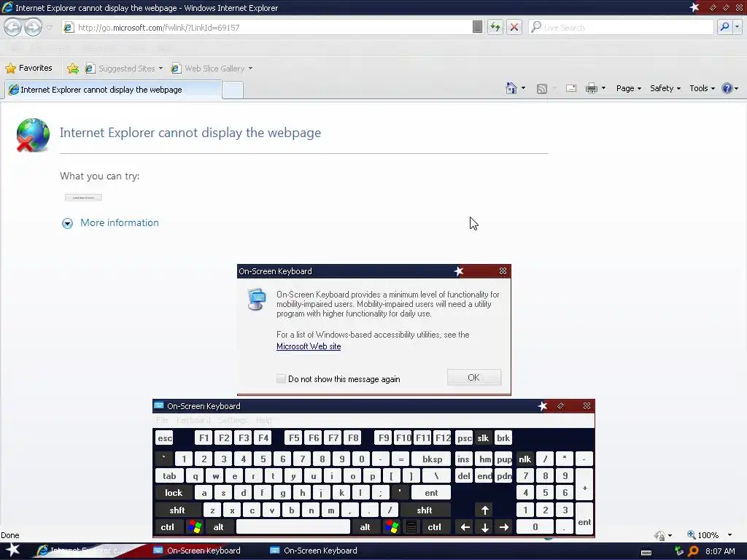Toggle the right shft key

pos(425,510)
